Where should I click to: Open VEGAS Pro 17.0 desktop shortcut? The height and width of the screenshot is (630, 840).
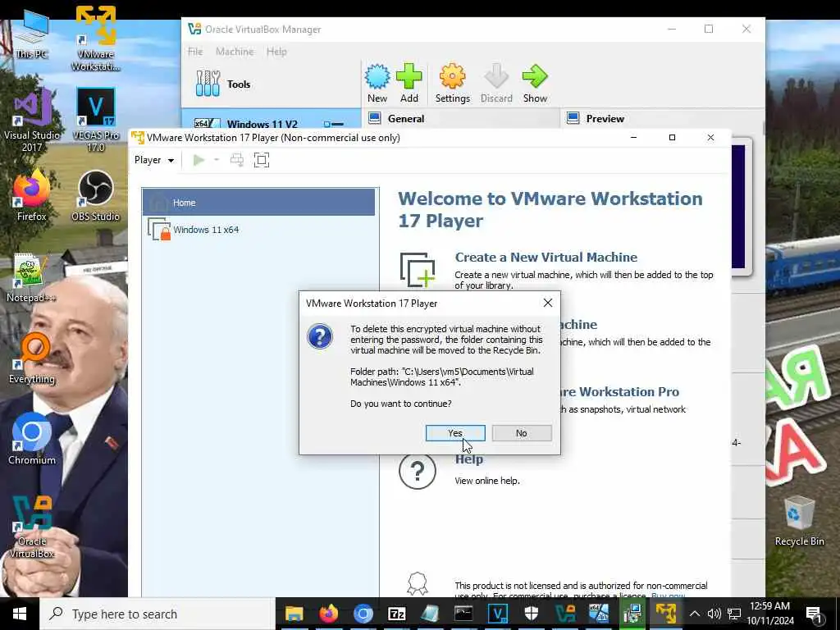(x=95, y=120)
